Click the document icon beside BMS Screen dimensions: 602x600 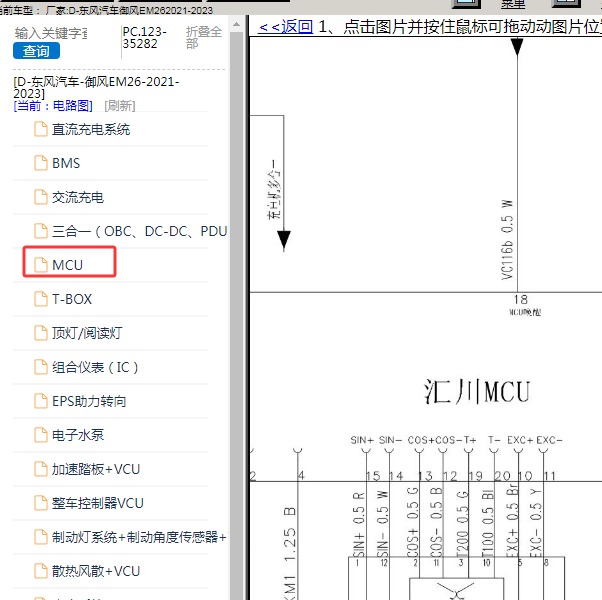[x=41, y=163]
